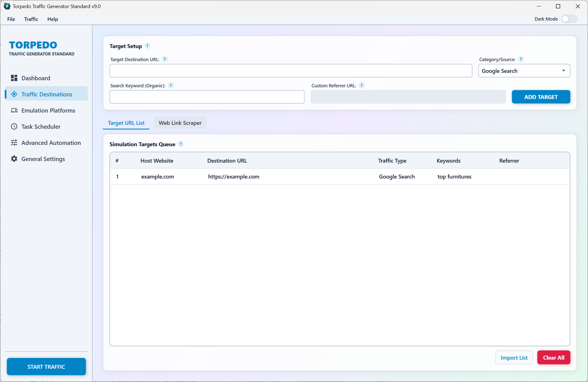Image resolution: width=588 pixels, height=382 pixels.
Task: Show help for Custom Referrer URL
Action: [362, 85]
